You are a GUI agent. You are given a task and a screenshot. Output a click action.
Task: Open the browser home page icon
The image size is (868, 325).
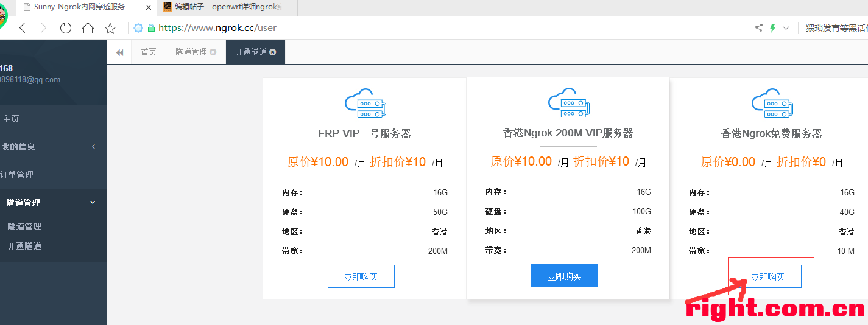coord(88,28)
